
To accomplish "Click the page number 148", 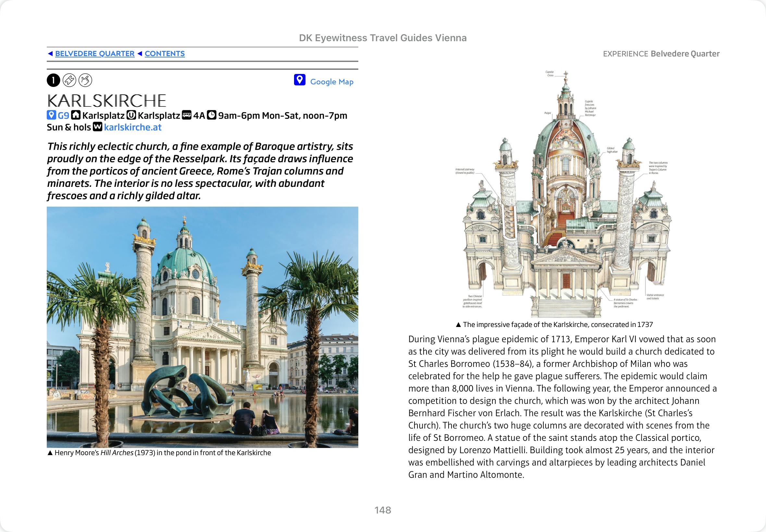I will (x=382, y=510).
